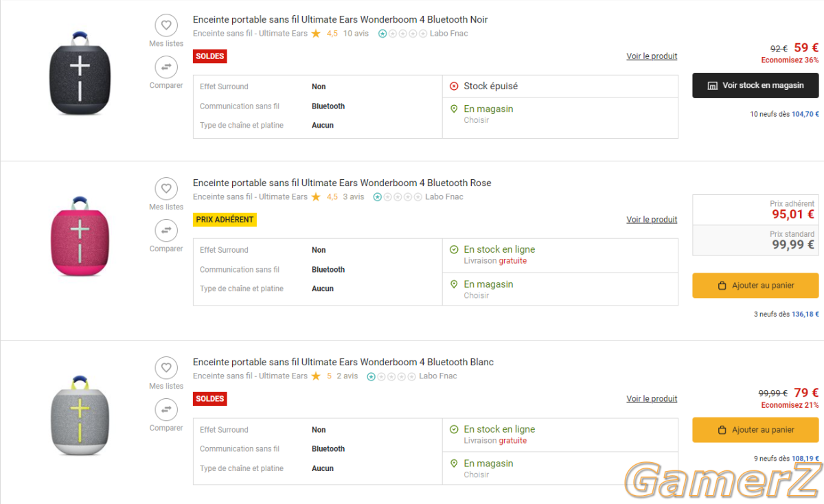
Task: Click 'Livraison gratuite' under the Rose speaker
Action: coord(495,261)
